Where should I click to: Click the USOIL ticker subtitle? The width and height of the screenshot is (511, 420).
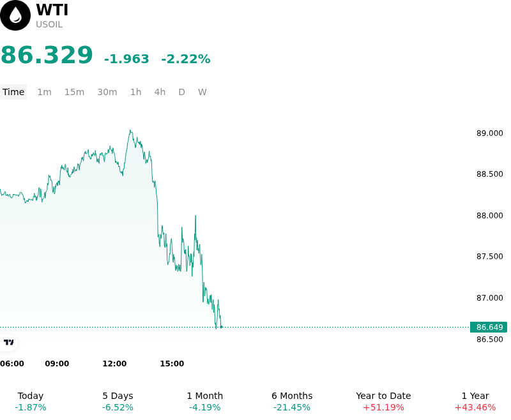coord(49,25)
